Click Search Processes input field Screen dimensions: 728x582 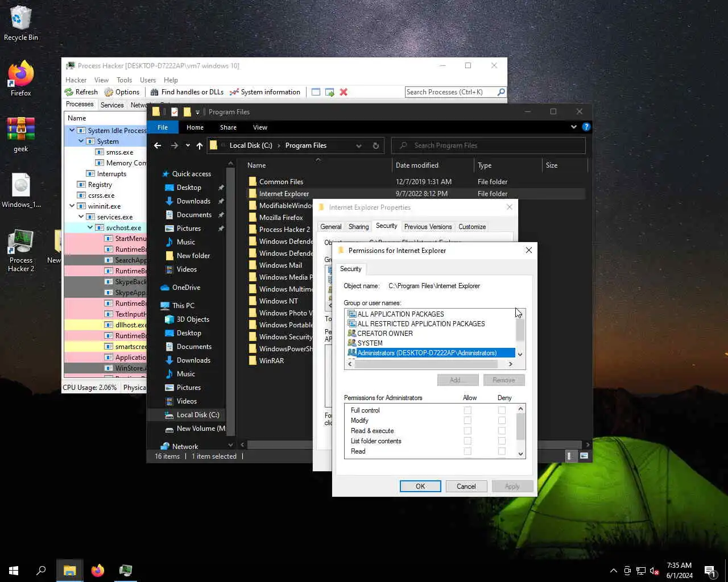[x=450, y=92]
